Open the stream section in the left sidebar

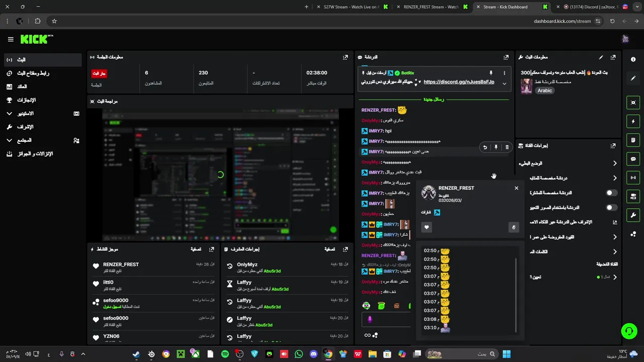click(x=42, y=60)
